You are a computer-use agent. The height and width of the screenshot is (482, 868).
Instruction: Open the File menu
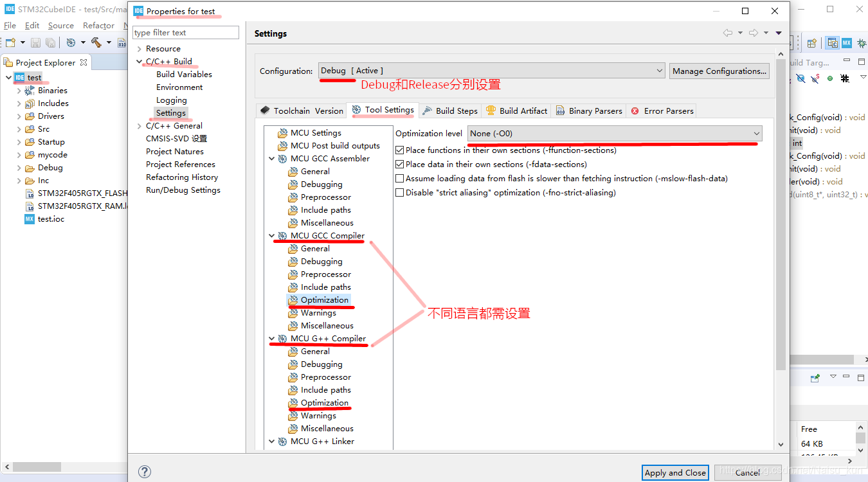point(10,26)
